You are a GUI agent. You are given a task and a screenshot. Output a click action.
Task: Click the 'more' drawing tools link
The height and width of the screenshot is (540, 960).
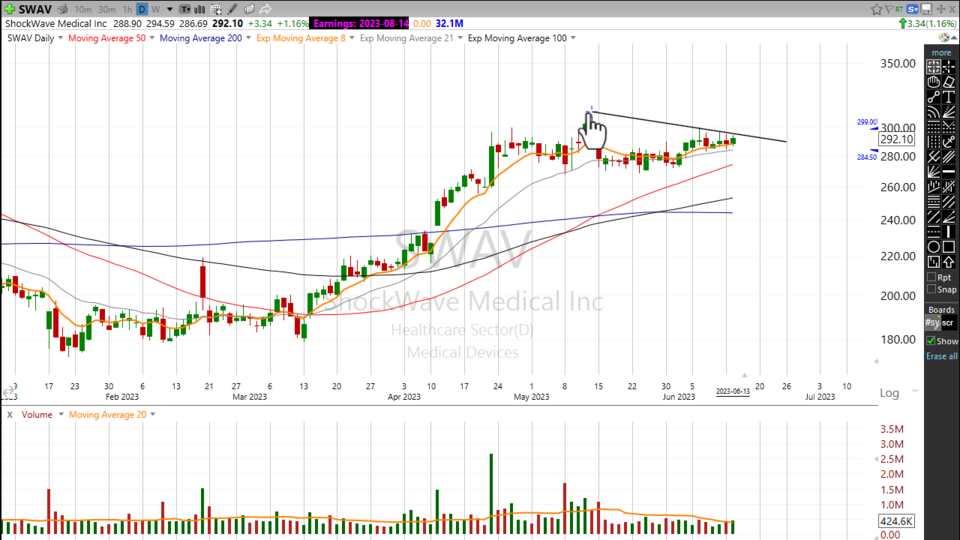[x=941, y=53]
